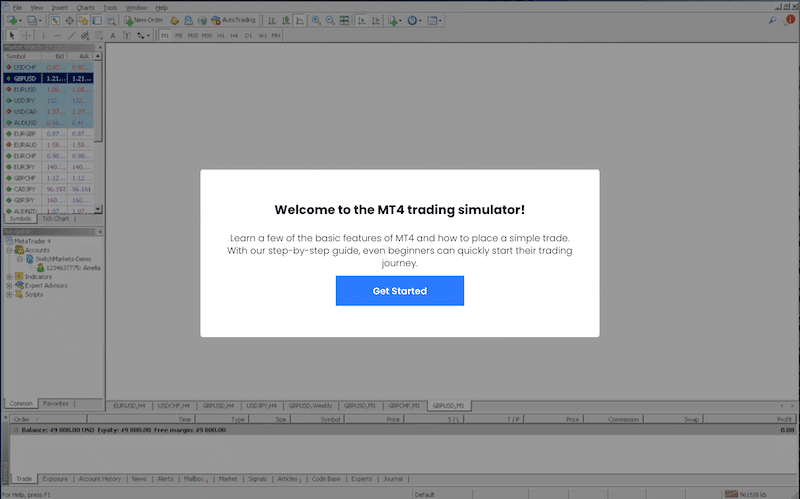Expand the Indicators tree node
Screen dimensions: 800x499
click(x=9, y=277)
